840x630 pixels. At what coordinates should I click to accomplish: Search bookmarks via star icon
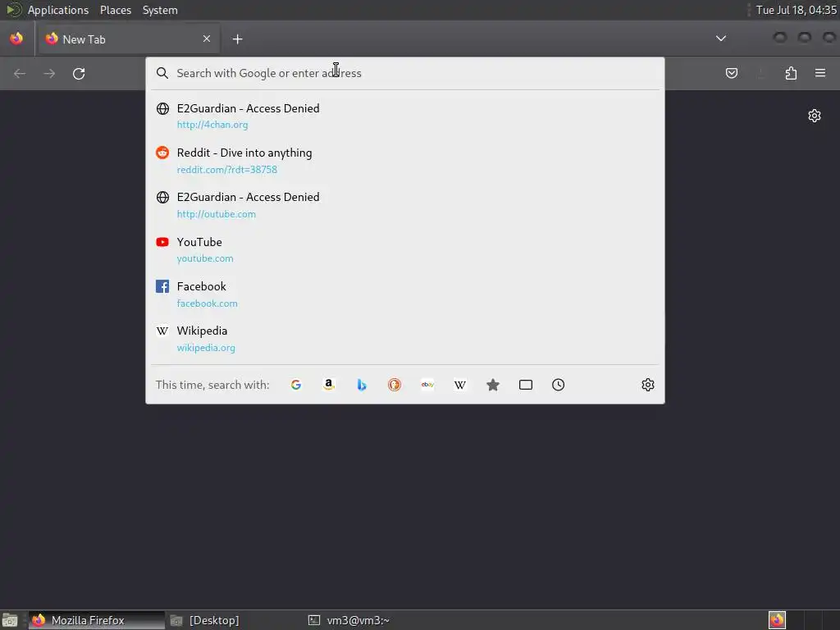point(493,385)
